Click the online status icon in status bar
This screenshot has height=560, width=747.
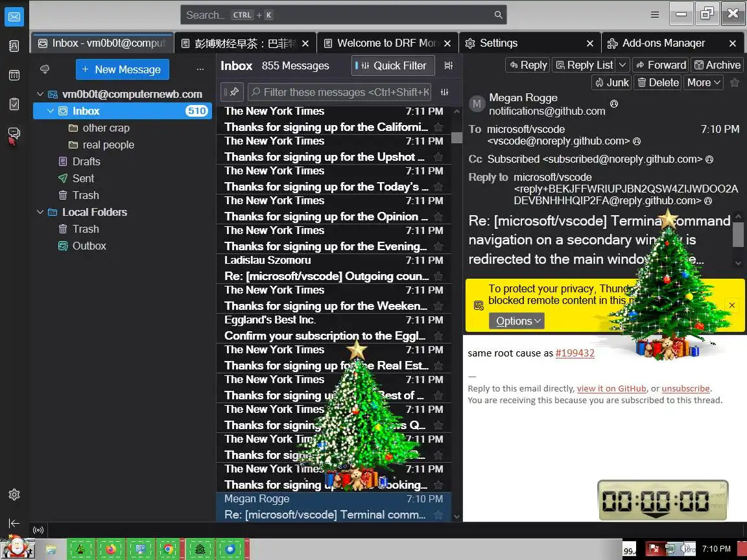pos(38,530)
